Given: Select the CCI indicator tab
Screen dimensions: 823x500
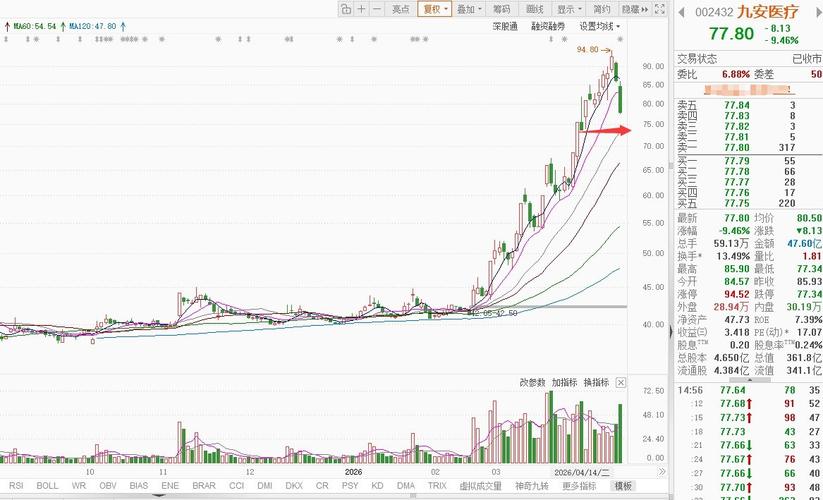Looking at the screenshot, I should 236,486.
